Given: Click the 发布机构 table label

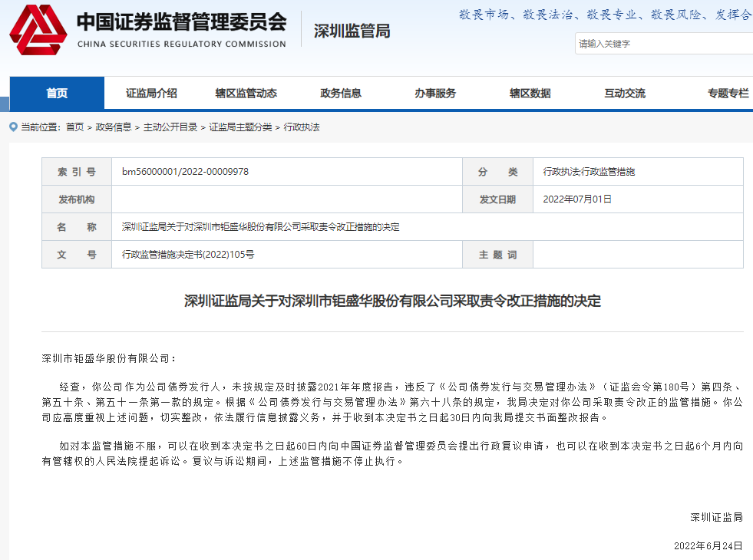Looking at the screenshot, I should coord(77,199).
